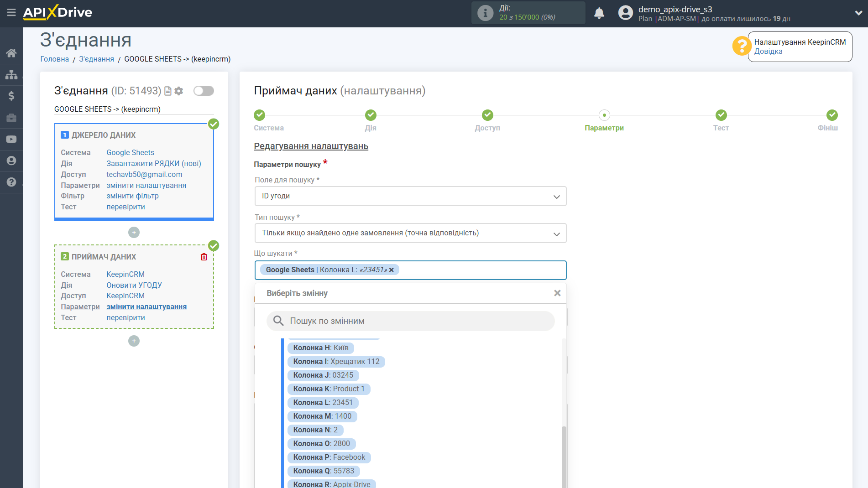The image size is (868, 488).
Task: Open the connection settings gear icon
Action: point(179,91)
